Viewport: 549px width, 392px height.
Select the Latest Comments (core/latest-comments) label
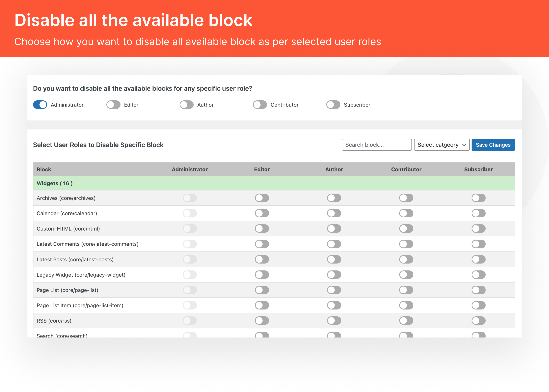coord(88,244)
